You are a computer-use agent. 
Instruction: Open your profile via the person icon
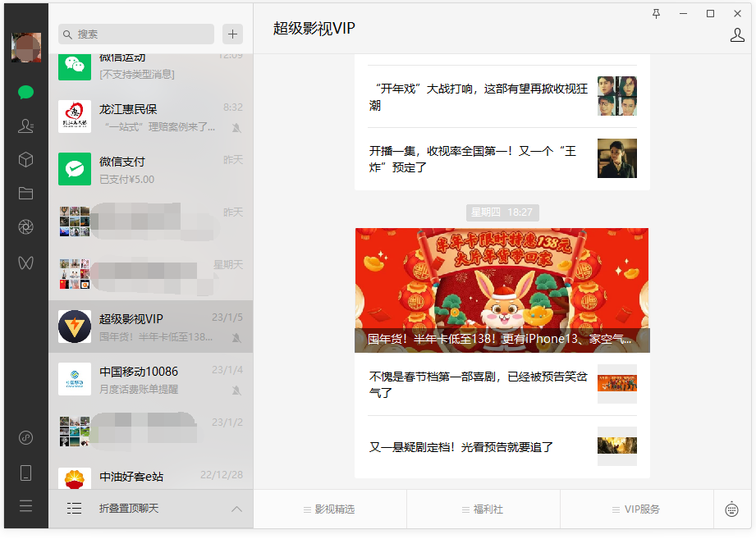click(x=737, y=36)
